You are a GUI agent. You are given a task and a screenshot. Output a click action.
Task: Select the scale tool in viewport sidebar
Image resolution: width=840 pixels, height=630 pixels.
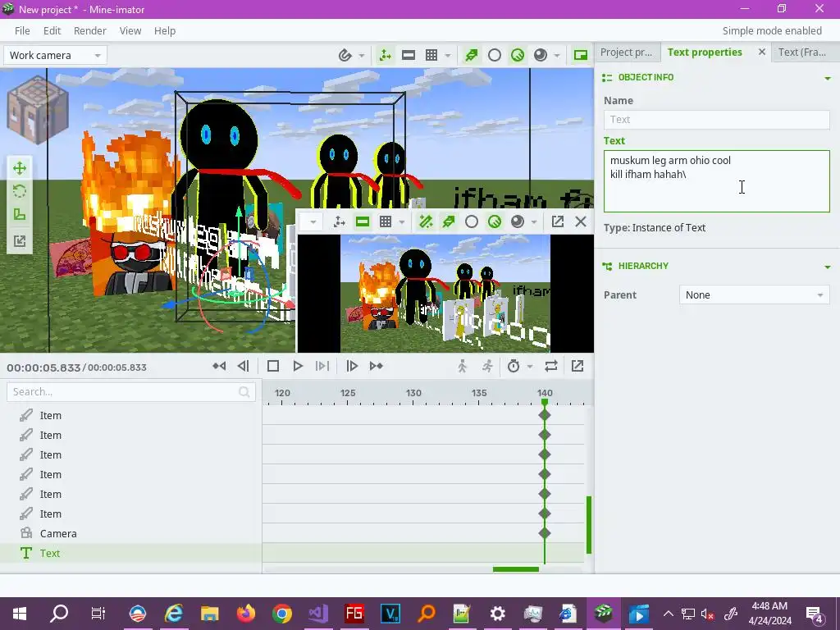pyautogui.click(x=20, y=215)
